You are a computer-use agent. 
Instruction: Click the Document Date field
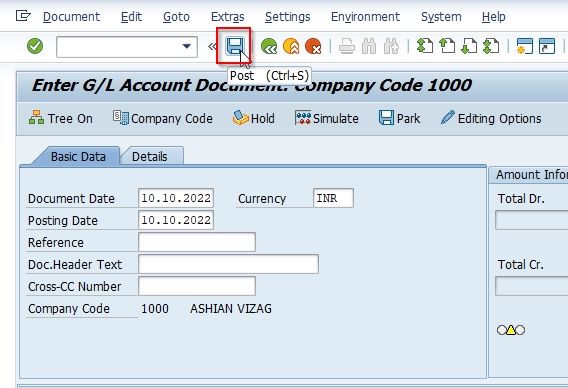(x=176, y=198)
